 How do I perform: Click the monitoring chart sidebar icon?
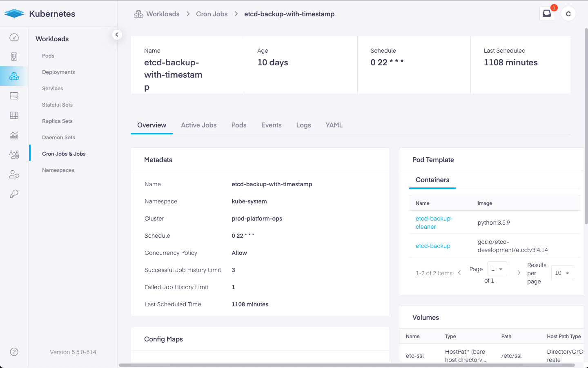point(14,135)
